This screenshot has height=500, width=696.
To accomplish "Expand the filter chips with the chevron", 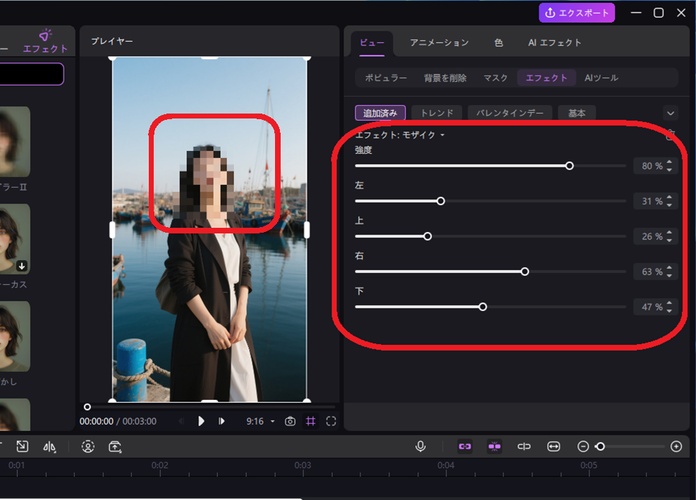I will [670, 113].
